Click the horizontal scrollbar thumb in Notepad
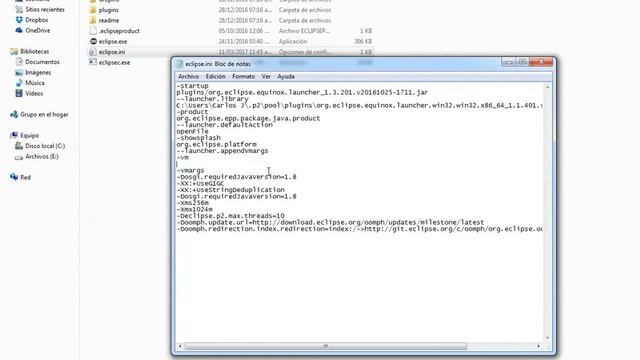This screenshot has width=640, height=360. pos(326,346)
